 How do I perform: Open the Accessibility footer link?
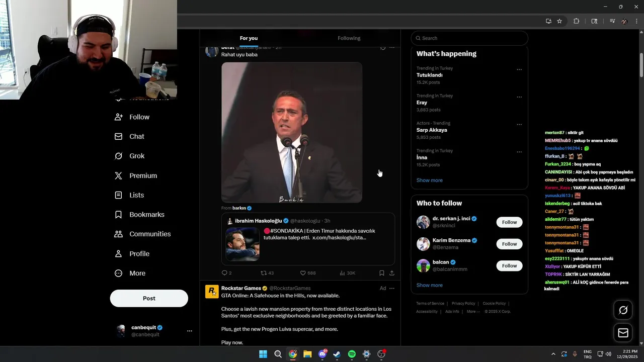point(427,312)
